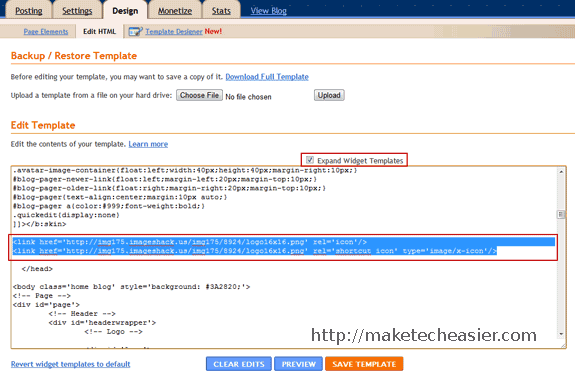Click the template editor scrollbar thumb
The width and height of the screenshot is (575, 376).
(561, 214)
